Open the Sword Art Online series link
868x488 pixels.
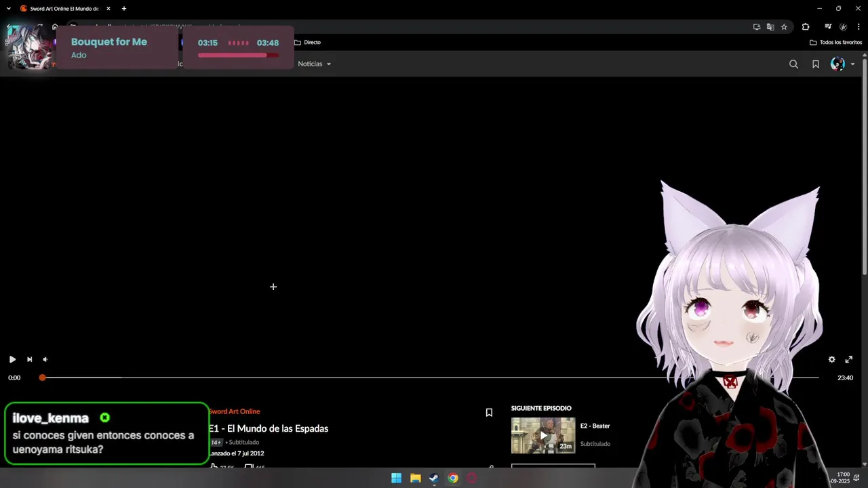point(234,411)
